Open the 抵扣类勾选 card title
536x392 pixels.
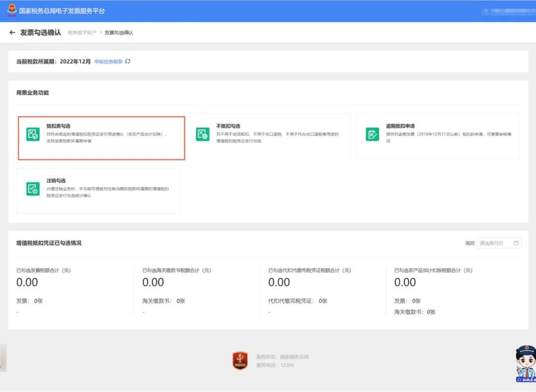(59, 127)
